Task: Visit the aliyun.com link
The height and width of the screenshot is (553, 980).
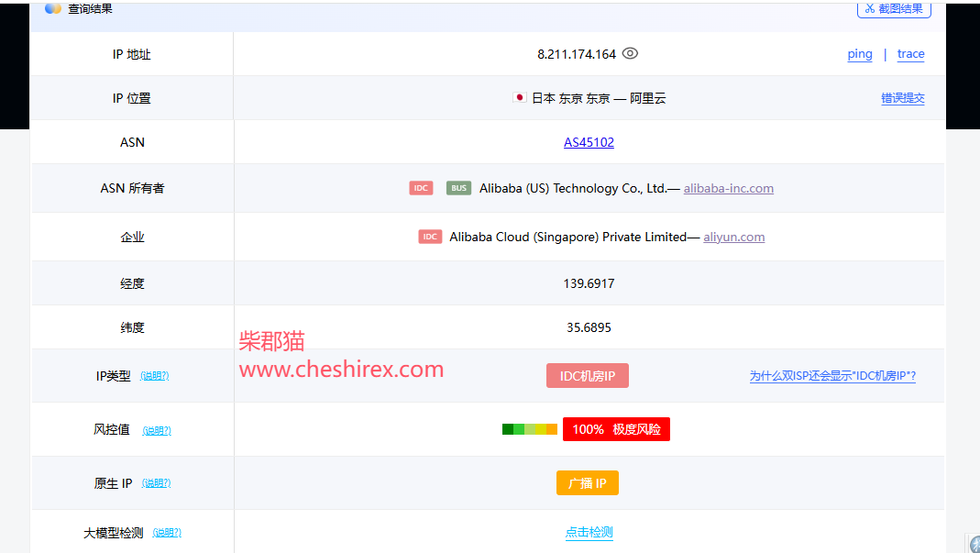Action: [733, 238]
